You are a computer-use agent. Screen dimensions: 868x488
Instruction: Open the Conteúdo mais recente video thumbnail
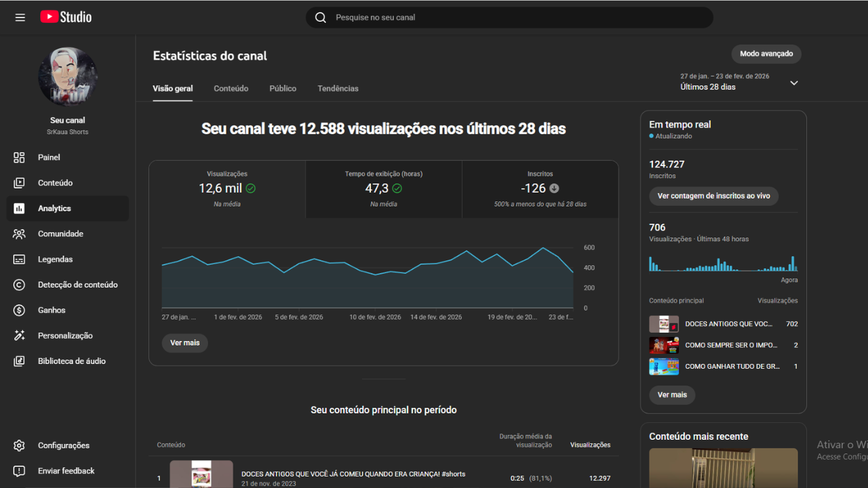coord(724,468)
